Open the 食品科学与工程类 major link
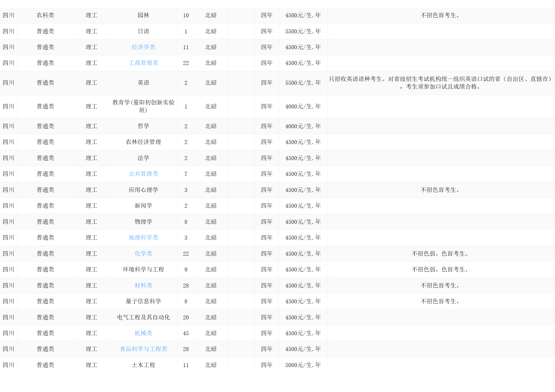555x392 pixels. click(x=143, y=349)
